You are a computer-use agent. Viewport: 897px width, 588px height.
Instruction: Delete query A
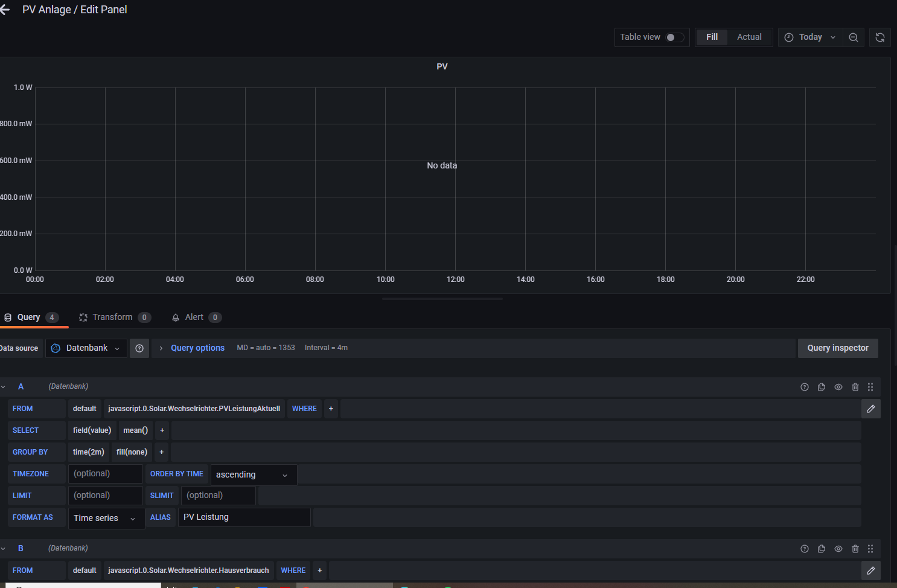[855, 387]
